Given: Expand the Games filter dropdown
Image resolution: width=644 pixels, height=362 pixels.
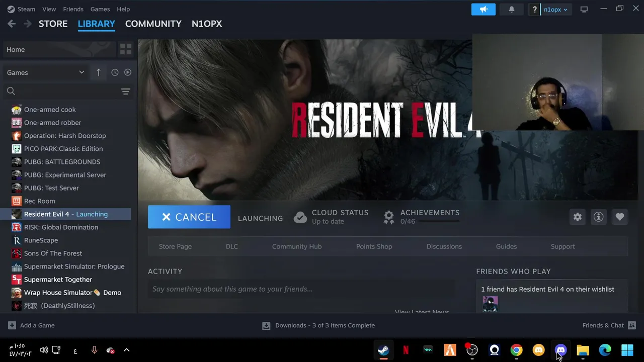Looking at the screenshot, I should tap(45, 72).
